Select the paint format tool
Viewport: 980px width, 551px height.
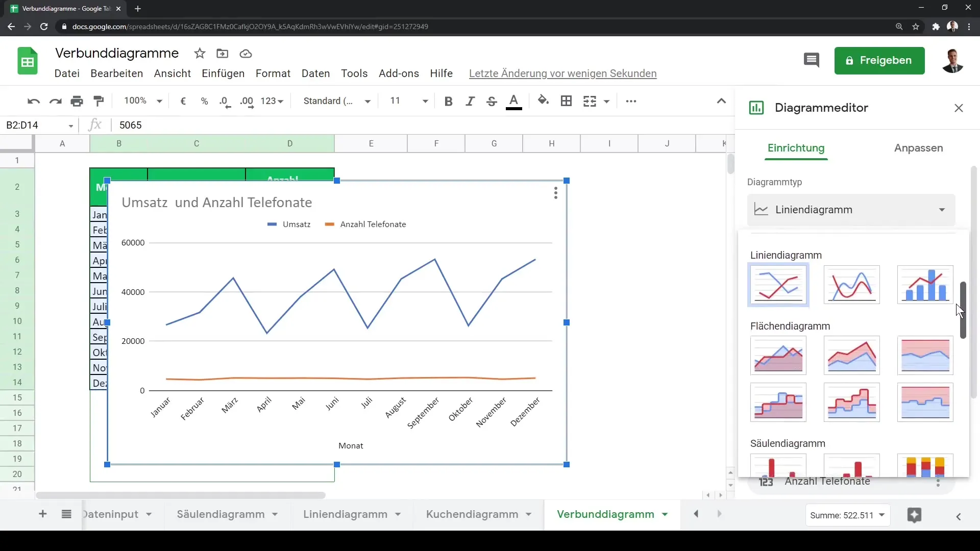pos(99,102)
